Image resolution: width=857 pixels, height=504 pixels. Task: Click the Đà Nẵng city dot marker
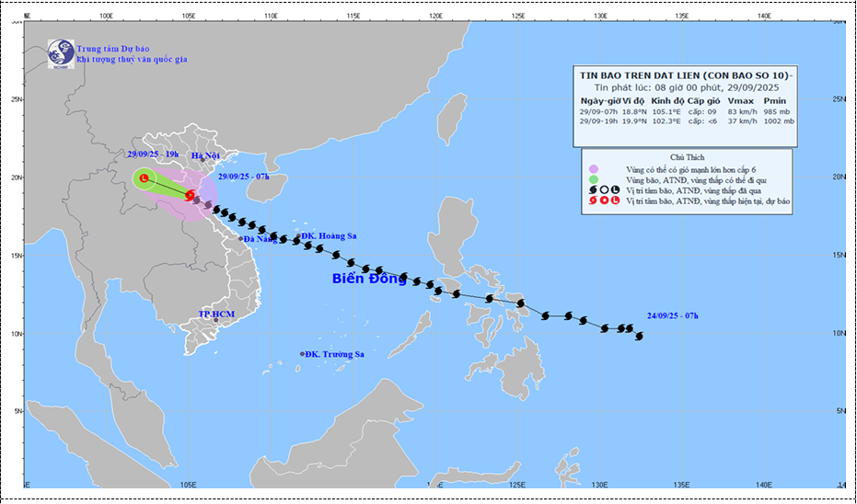(x=241, y=239)
